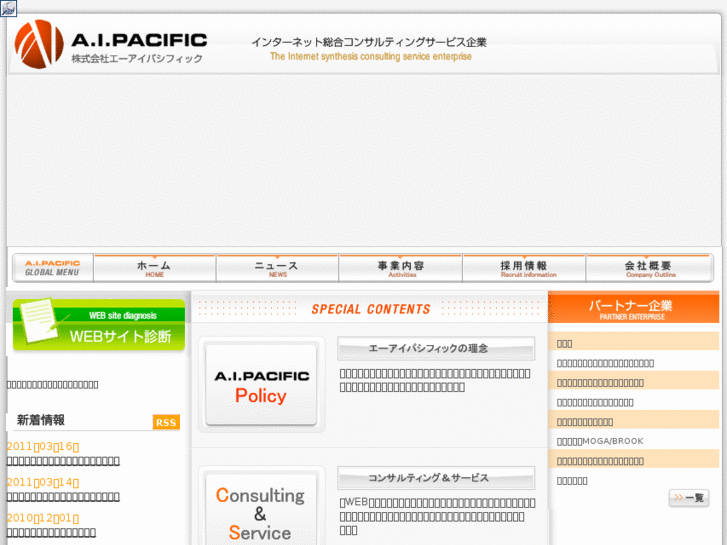The height and width of the screenshot is (545, 727).
Task: Open the news link under the 12/01 2010 date
Action: pyautogui.click(x=51, y=532)
